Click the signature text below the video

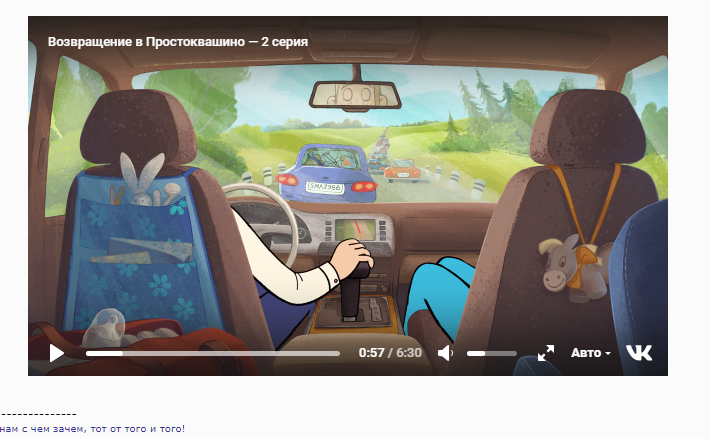pos(92,429)
